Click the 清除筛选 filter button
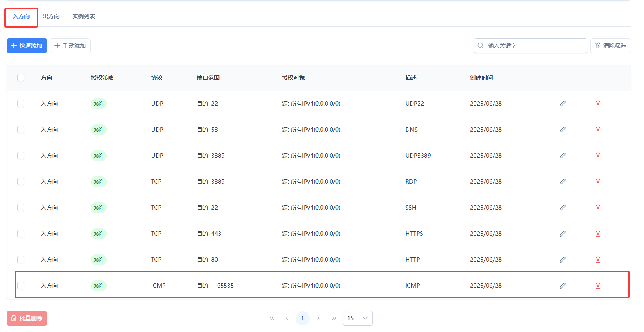The image size is (644, 332). [610, 46]
